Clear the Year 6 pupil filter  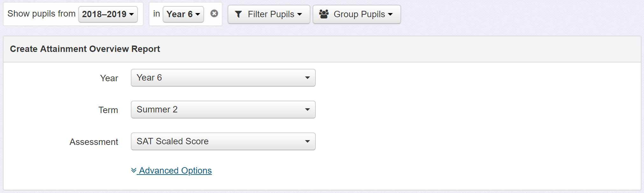pyautogui.click(x=214, y=13)
